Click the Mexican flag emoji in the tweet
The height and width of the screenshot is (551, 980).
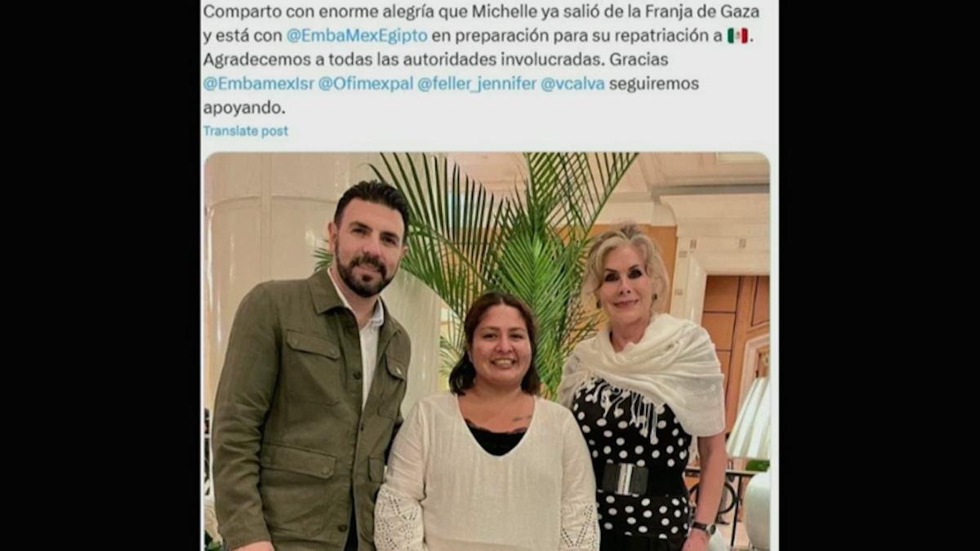737,36
